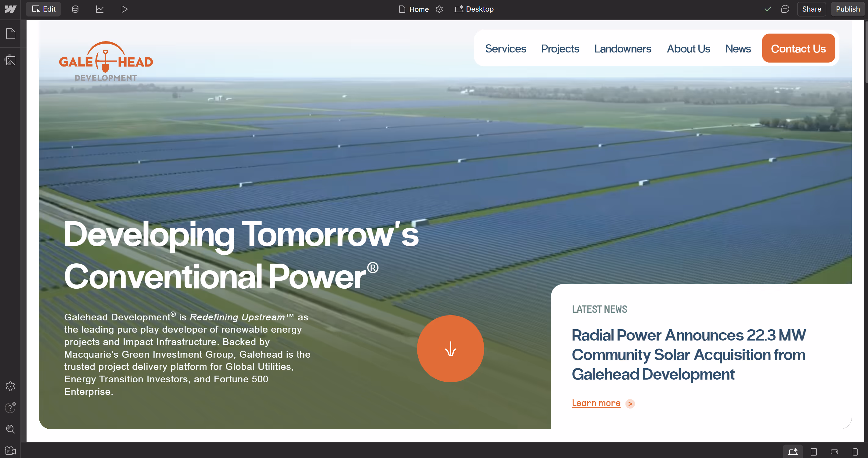Open the Assets image panel

pos(10,61)
